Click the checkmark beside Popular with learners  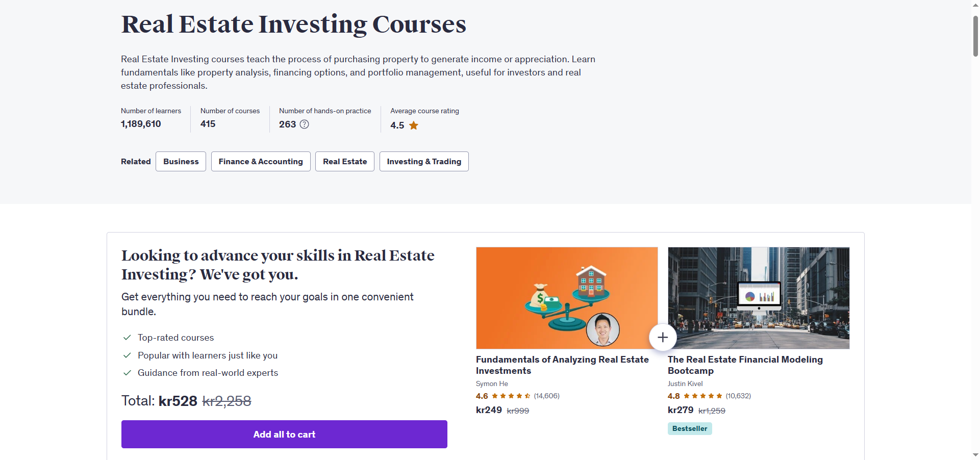[x=127, y=355]
